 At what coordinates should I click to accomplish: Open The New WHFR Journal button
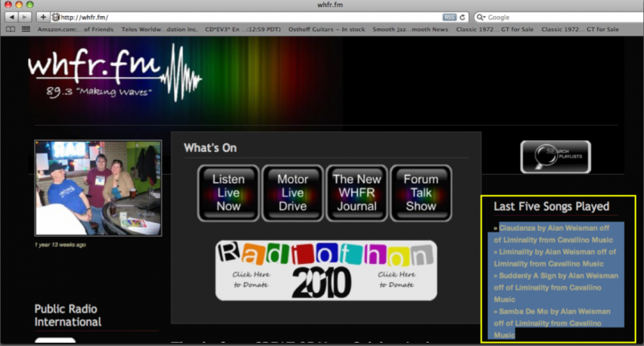357,193
